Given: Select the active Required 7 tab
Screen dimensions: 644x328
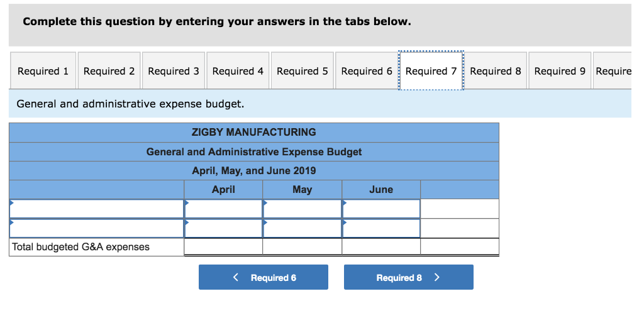Looking at the screenshot, I should point(431,70).
